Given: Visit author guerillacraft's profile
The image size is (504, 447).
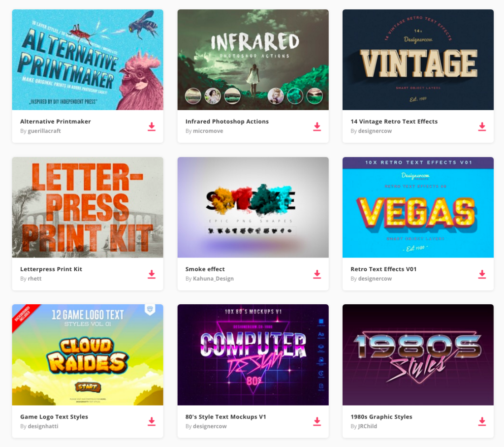Looking at the screenshot, I should click(44, 131).
